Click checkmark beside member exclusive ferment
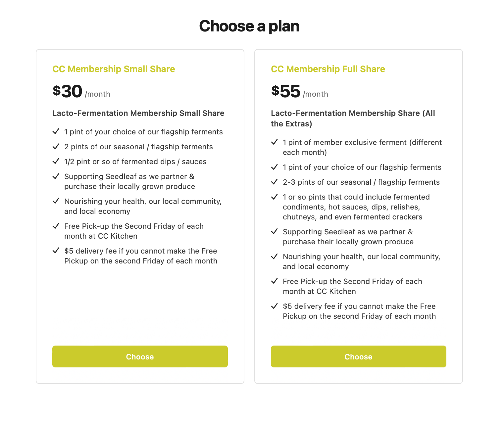Image resolution: width=504 pixels, height=425 pixels. coord(274,142)
